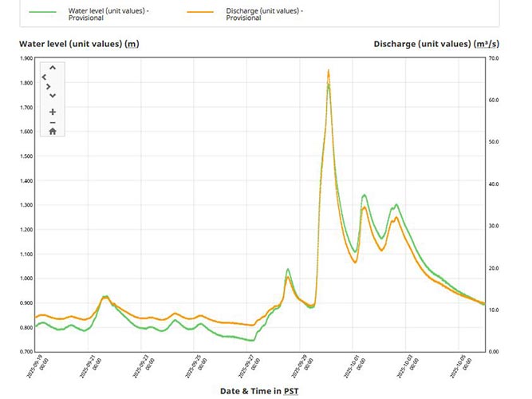Pan the chart down with the down arrow
Image resolution: width=532 pixels, height=399 pixels.
tap(53, 96)
